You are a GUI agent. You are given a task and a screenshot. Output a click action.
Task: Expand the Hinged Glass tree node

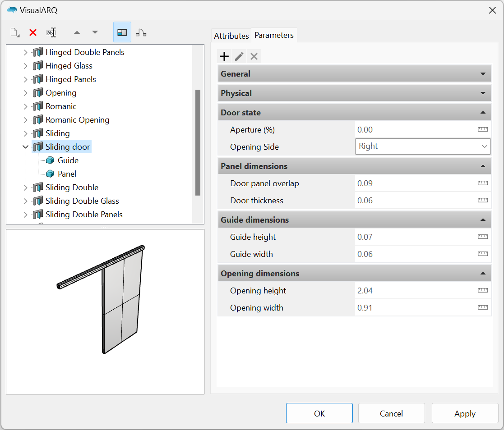25,65
